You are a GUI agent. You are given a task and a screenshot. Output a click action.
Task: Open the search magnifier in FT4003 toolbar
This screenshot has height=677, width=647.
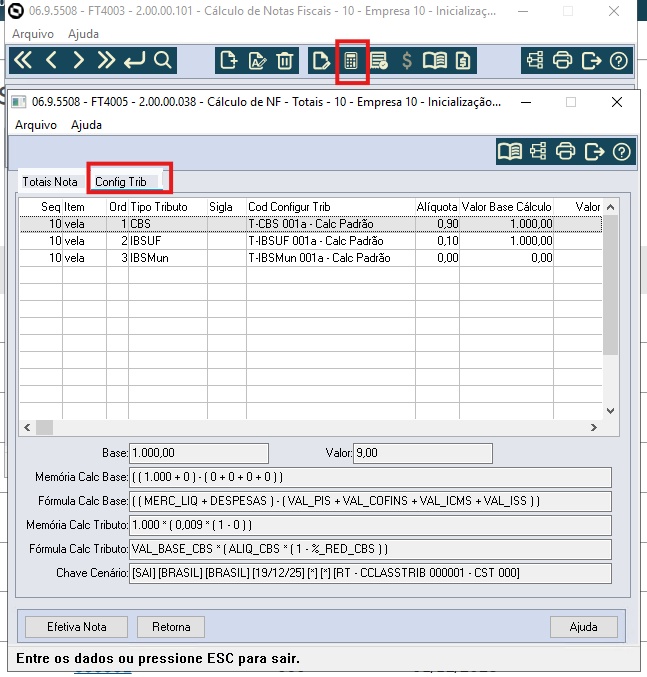pyautogui.click(x=163, y=60)
